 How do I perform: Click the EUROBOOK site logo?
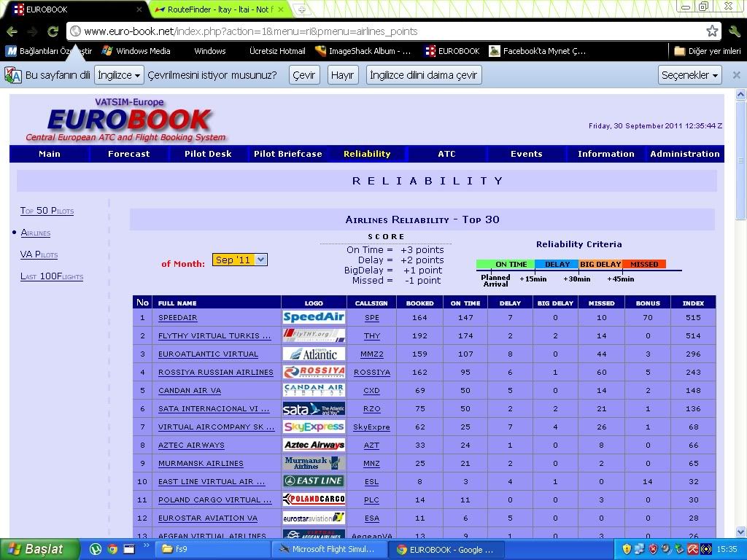[x=126, y=120]
